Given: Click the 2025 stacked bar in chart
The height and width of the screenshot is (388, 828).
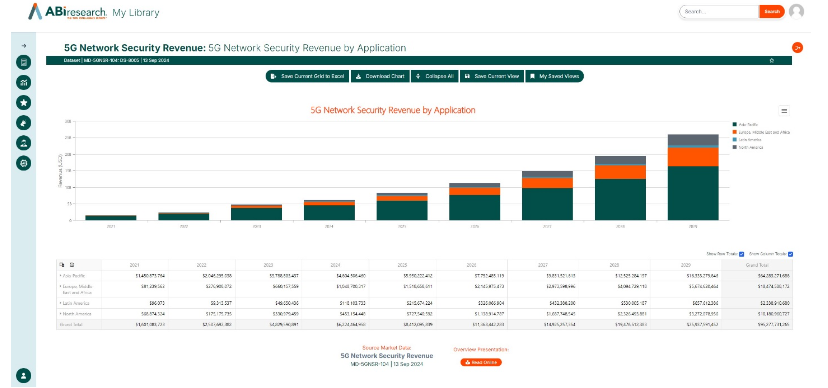Looking at the screenshot, I should pyautogui.click(x=402, y=206).
